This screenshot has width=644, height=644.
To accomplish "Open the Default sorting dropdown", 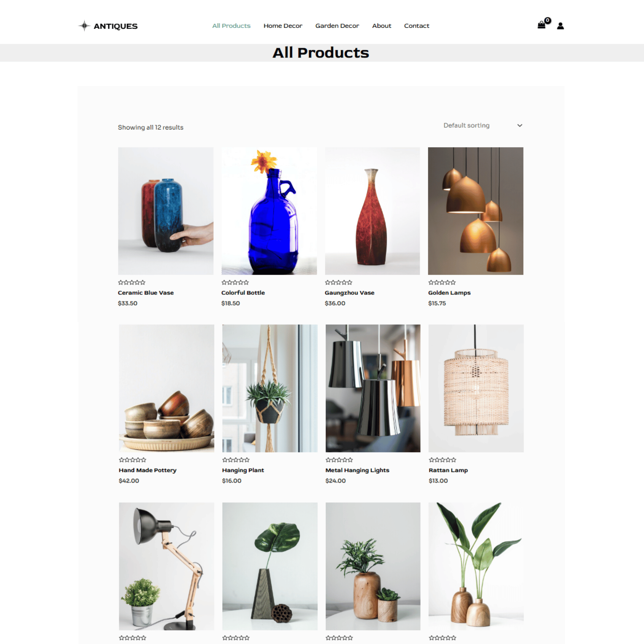I will pyautogui.click(x=483, y=125).
